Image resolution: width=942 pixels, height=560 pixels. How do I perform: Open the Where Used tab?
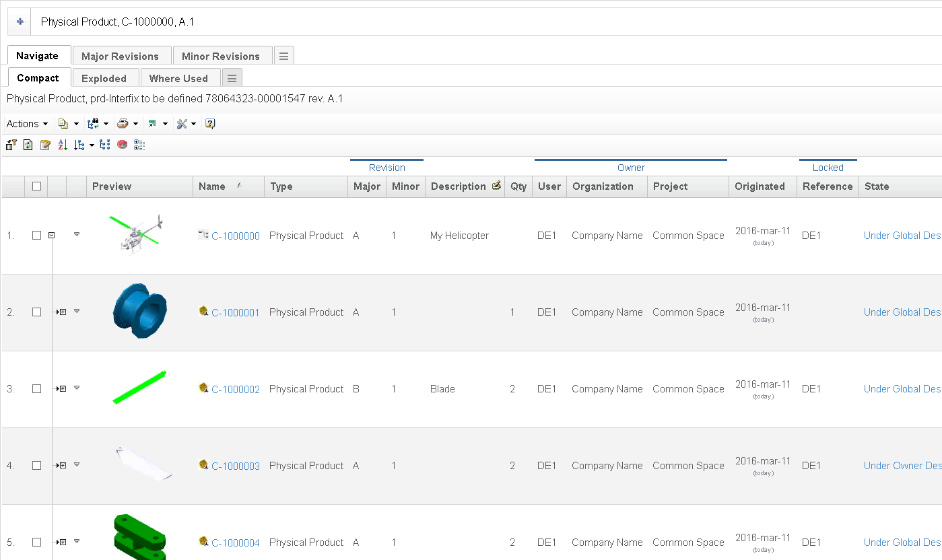(x=178, y=78)
